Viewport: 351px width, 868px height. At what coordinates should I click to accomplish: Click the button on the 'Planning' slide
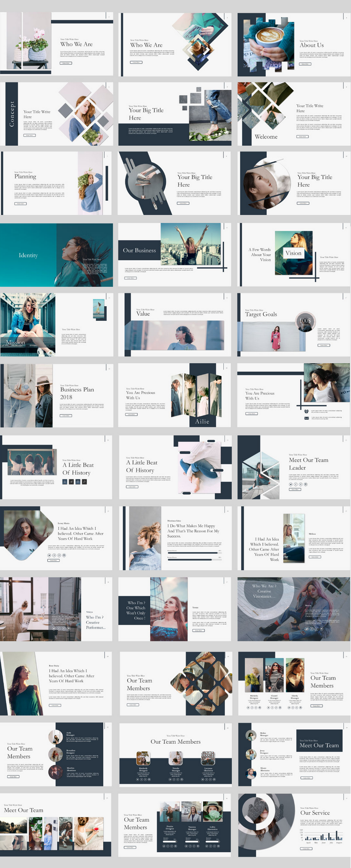pos(20,204)
